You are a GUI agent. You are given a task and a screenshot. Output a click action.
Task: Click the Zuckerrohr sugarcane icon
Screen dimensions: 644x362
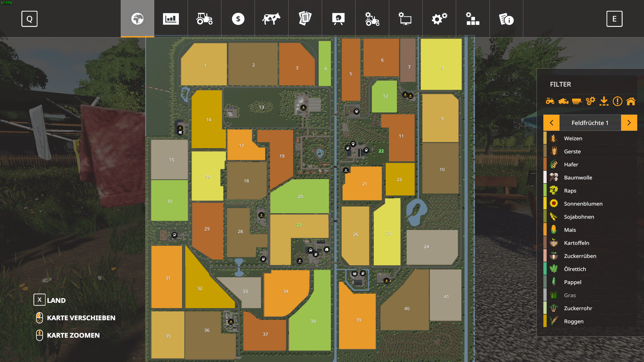pos(554,308)
